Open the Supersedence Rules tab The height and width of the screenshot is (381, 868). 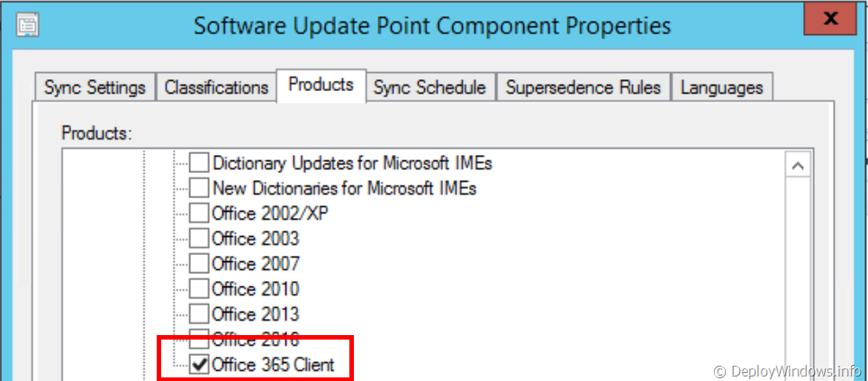[583, 87]
